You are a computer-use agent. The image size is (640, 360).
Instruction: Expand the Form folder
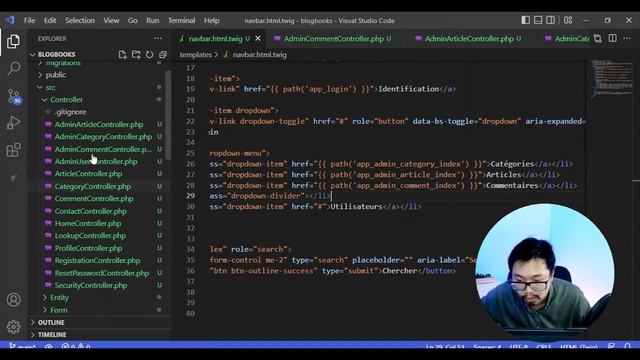[x=59, y=310]
